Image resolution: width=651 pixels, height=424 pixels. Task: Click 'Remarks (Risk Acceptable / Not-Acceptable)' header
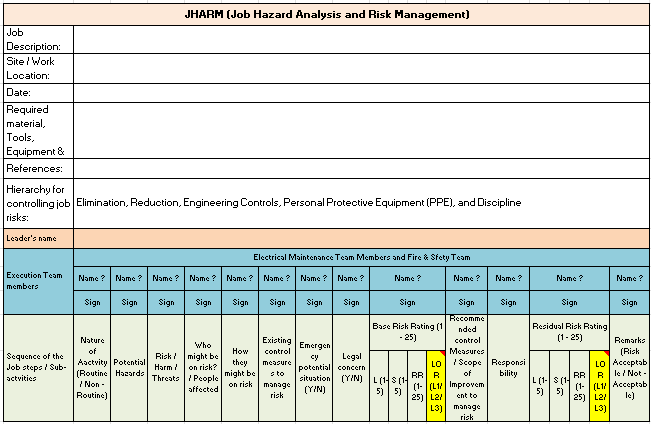pyautogui.click(x=629, y=368)
